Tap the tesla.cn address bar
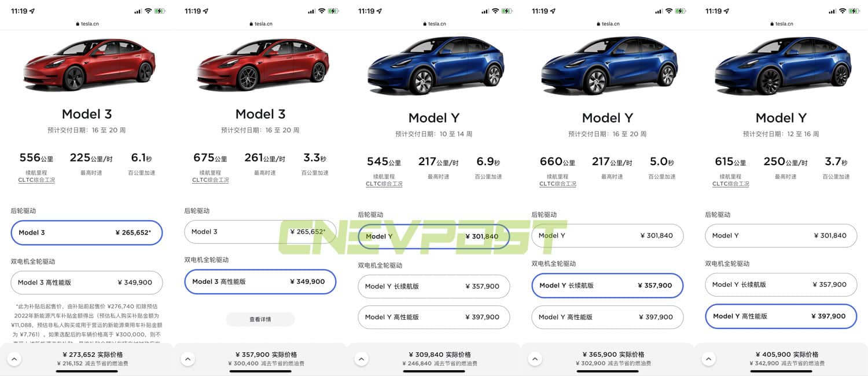Screen dimensions: 868x376 (87, 24)
